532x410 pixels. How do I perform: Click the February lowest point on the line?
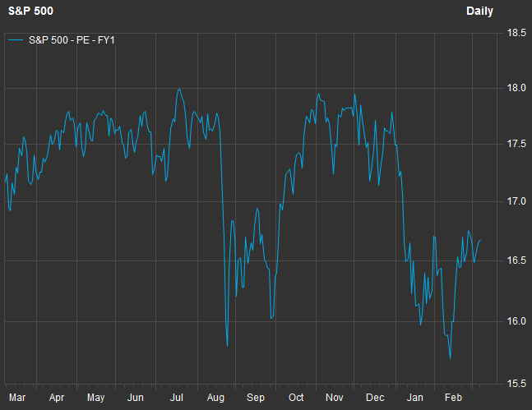point(451,358)
